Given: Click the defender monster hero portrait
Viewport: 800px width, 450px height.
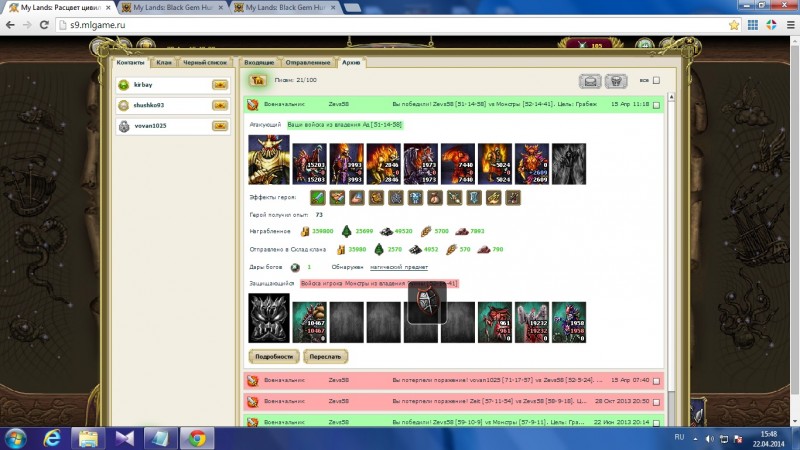Looking at the screenshot, I should click(269, 318).
